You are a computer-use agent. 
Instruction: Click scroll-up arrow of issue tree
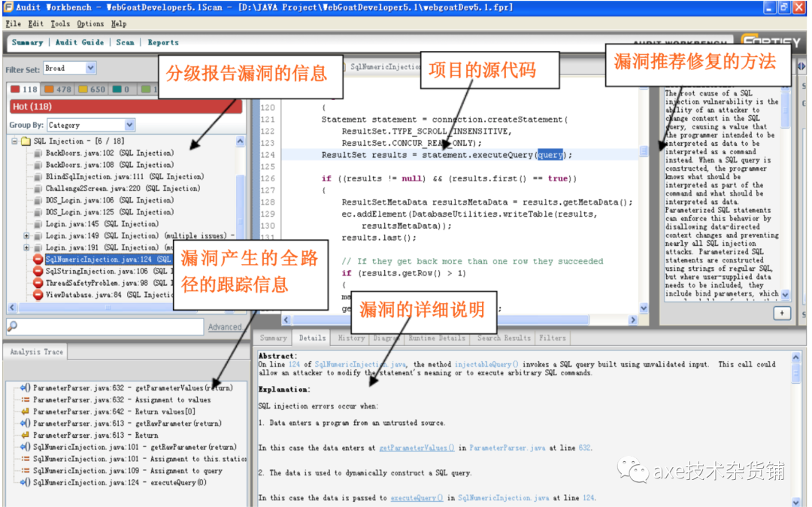coord(241,141)
